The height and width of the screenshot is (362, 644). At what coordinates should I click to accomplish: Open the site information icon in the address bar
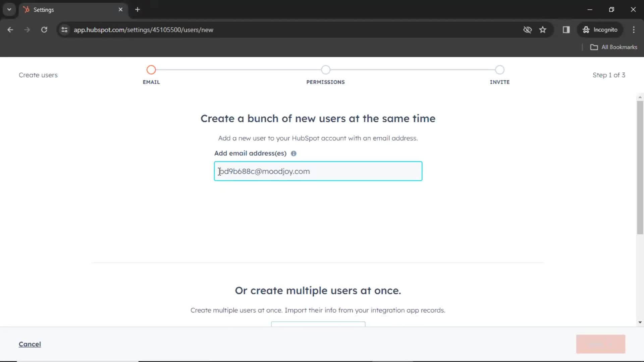click(x=64, y=30)
